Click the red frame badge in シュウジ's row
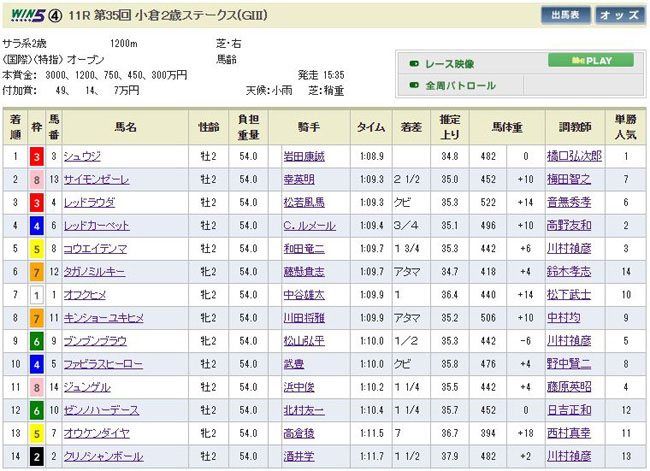This screenshot has height=471, width=650. (x=35, y=157)
